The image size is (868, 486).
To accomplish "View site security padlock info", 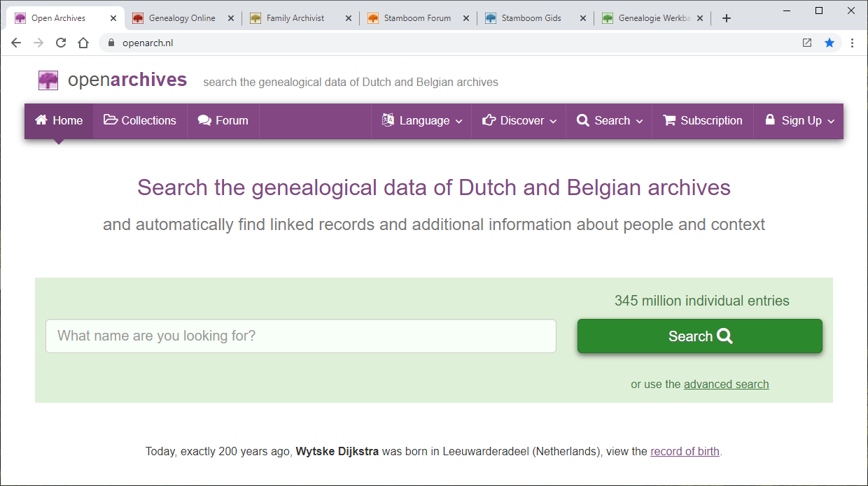I will (111, 43).
